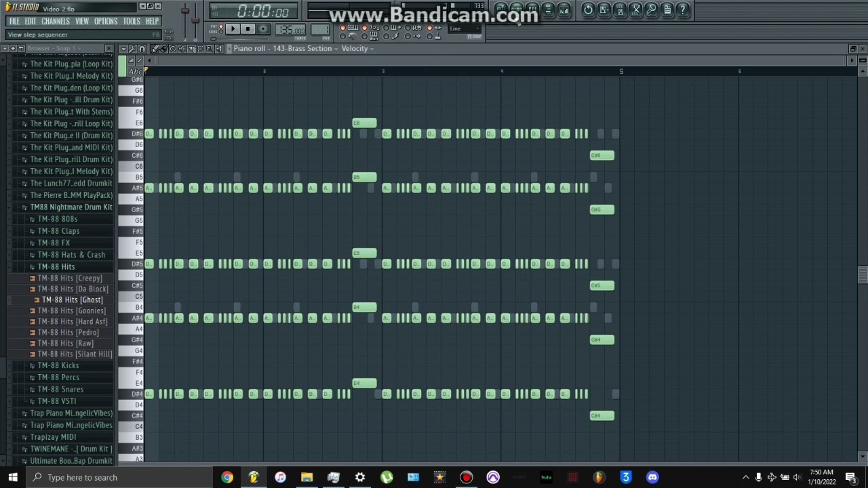The image size is (868, 488).
Task: Select the Draw pencil tool
Action: click(155, 49)
